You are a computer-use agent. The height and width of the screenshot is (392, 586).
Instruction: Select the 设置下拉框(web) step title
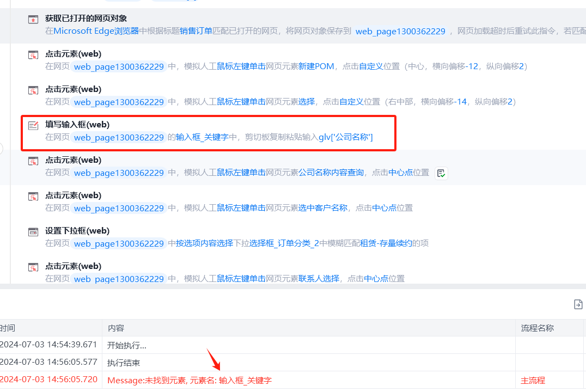[x=77, y=230]
